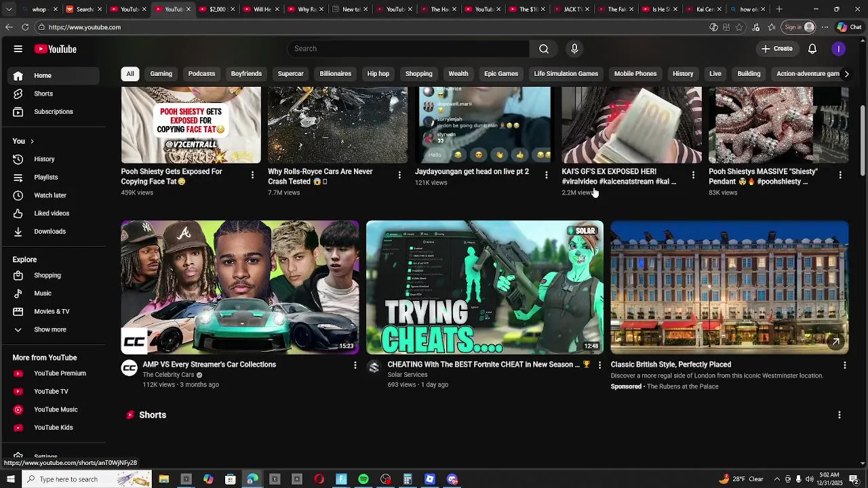The image size is (868, 488).
Task: Select the All filter chip
Action: [130, 74]
